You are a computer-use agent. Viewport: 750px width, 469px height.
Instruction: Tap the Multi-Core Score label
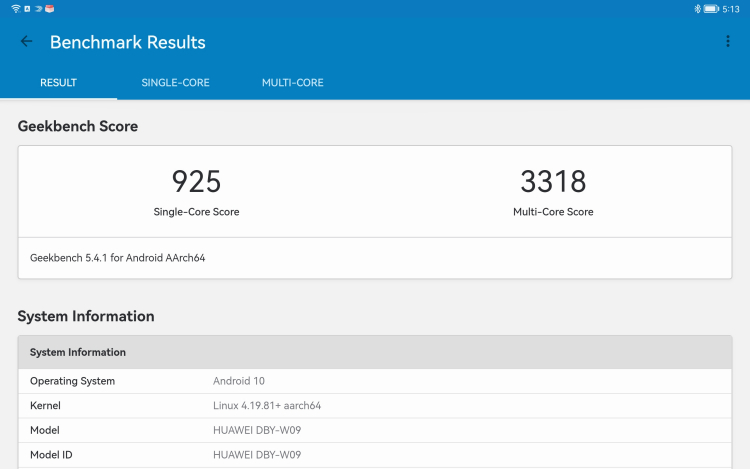pyautogui.click(x=553, y=212)
